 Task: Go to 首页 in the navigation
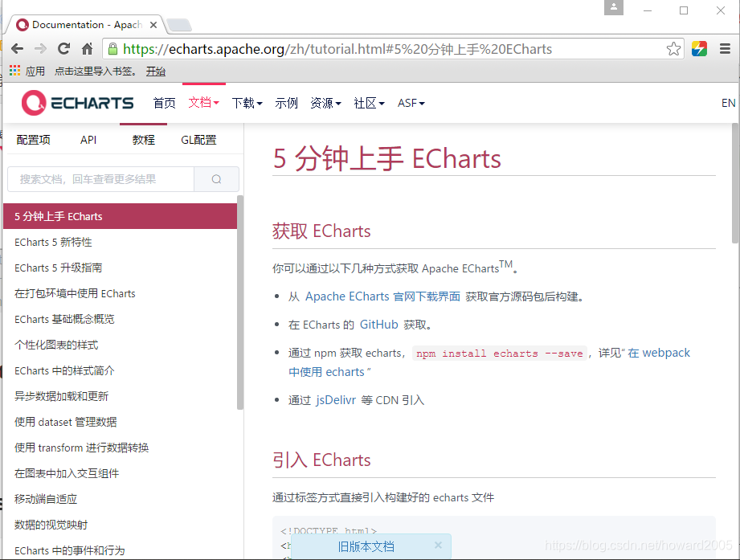164,103
